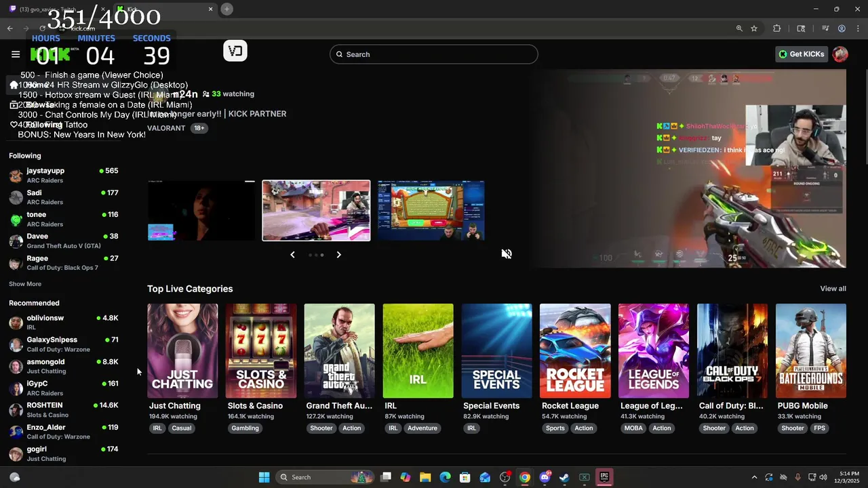Open jaystayupp channel in Following
868x488 pixels.
click(64, 175)
